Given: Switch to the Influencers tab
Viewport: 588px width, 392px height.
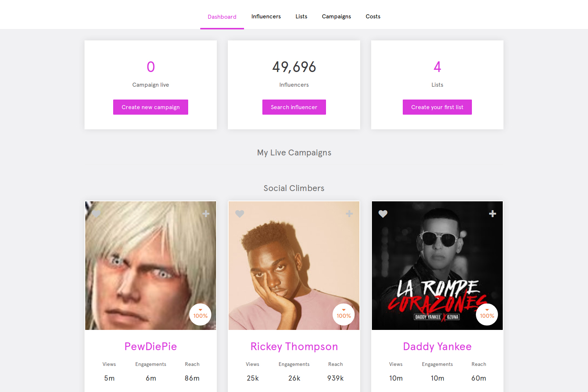Looking at the screenshot, I should (x=266, y=17).
